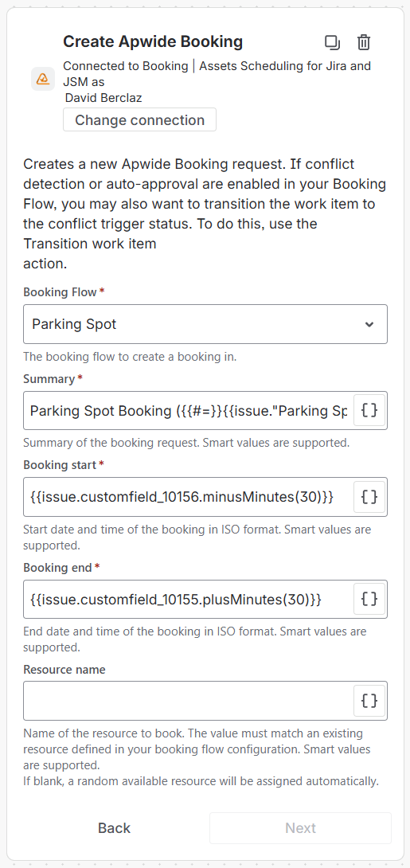Open smart values picker for Resource name
Image resolution: width=410 pixels, height=868 pixels.
click(369, 701)
